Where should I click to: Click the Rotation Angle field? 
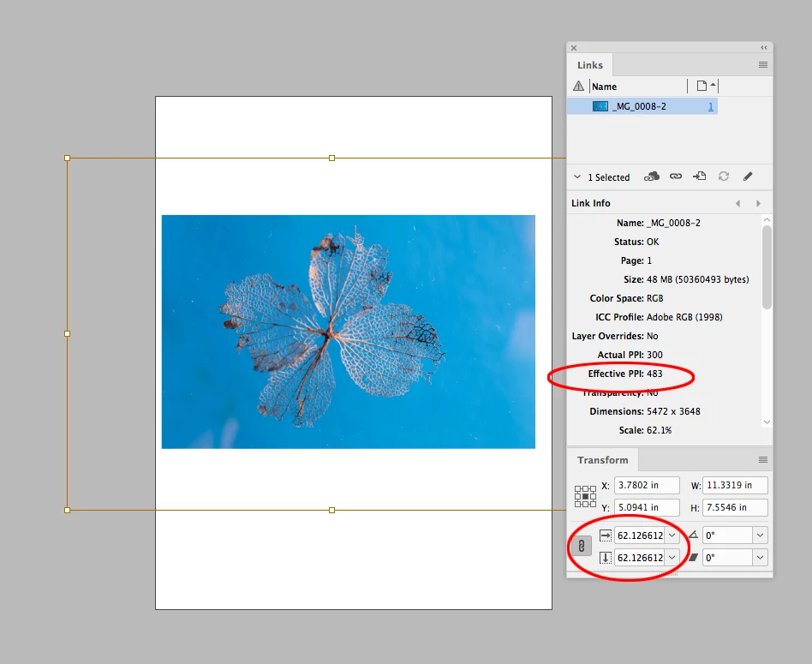[727, 535]
